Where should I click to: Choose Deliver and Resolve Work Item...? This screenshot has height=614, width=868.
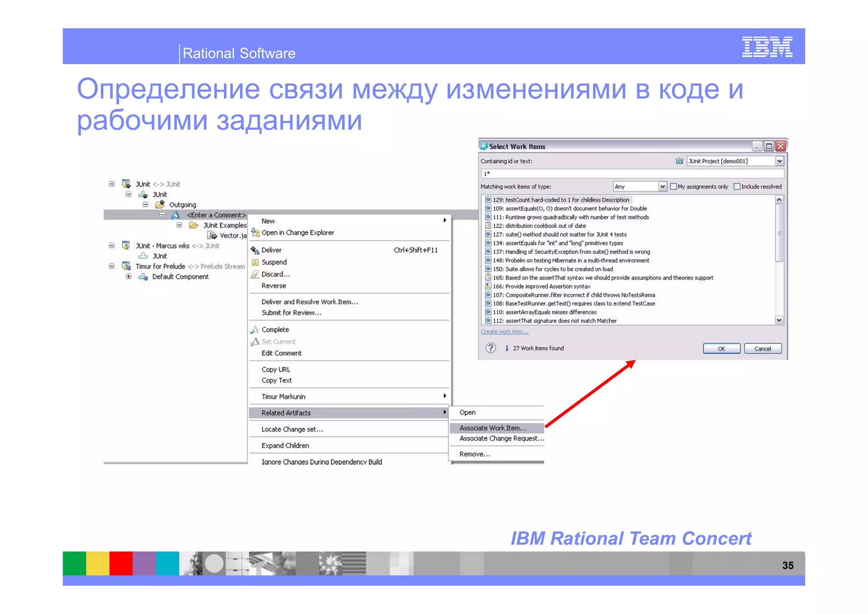pos(350,302)
